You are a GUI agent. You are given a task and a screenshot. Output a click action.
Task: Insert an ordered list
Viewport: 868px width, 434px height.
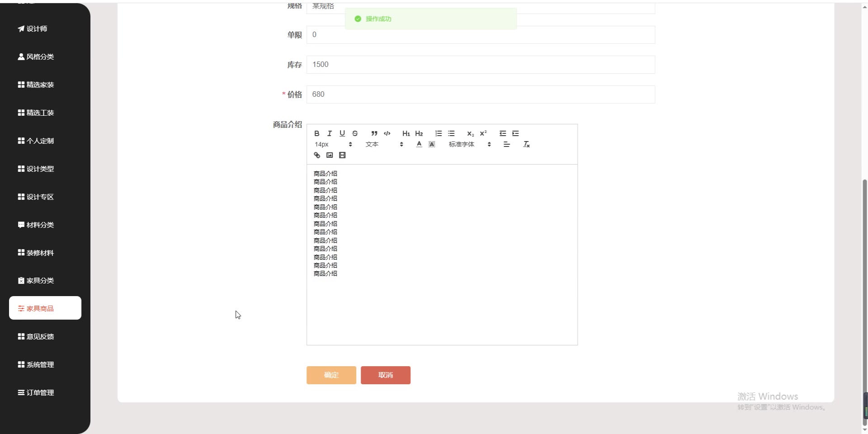(x=439, y=133)
